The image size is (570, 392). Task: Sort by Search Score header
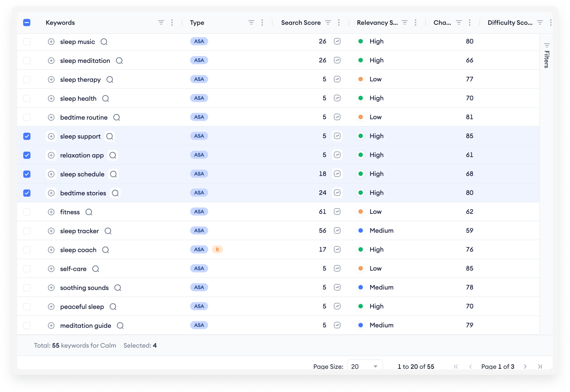(301, 23)
